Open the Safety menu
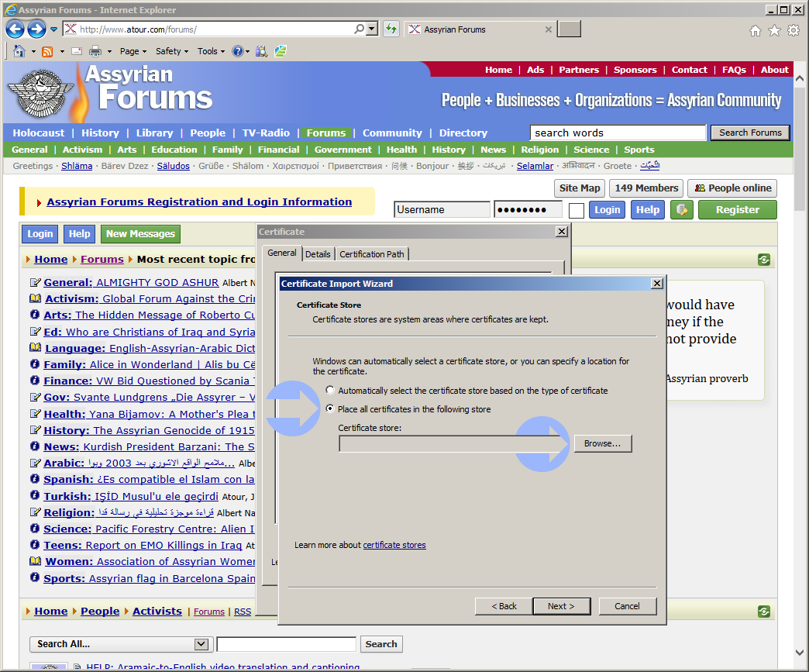Image resolution: width=809 pixels, height=672 pixels. tap(172, 51)
